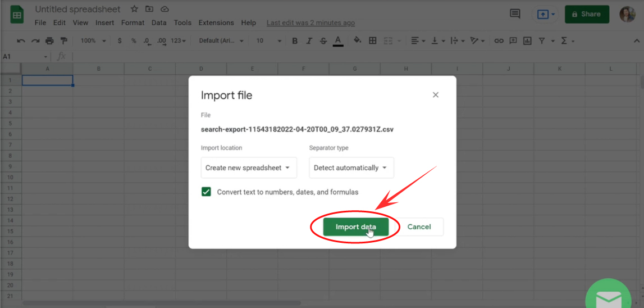Open Text wrapping options
The height and width of the screenshot is (308, 644).
(x=457, y=40)
